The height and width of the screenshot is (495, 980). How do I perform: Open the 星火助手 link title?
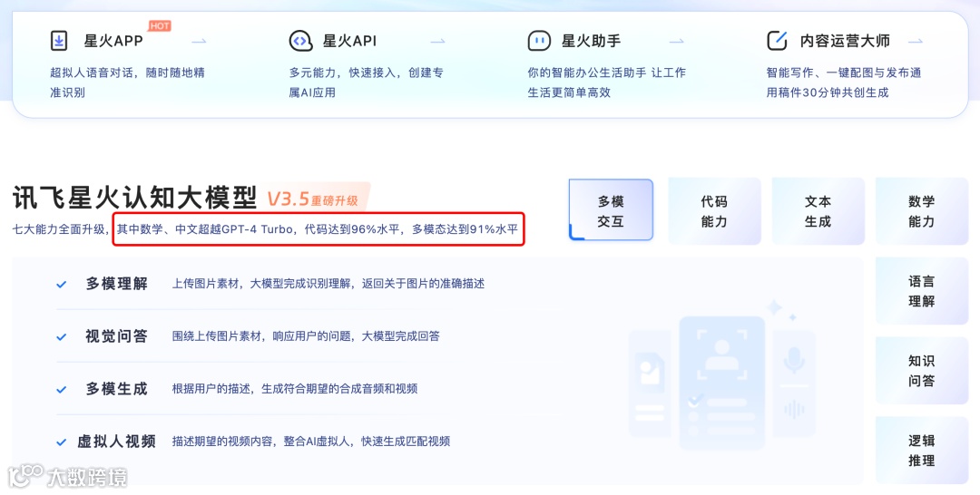[x=592, y=41]
